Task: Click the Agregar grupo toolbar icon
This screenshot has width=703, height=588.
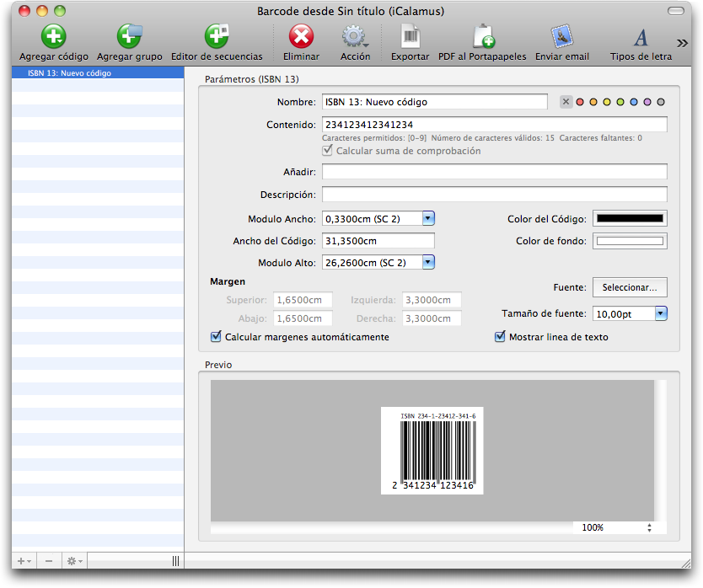Action: 130,36
